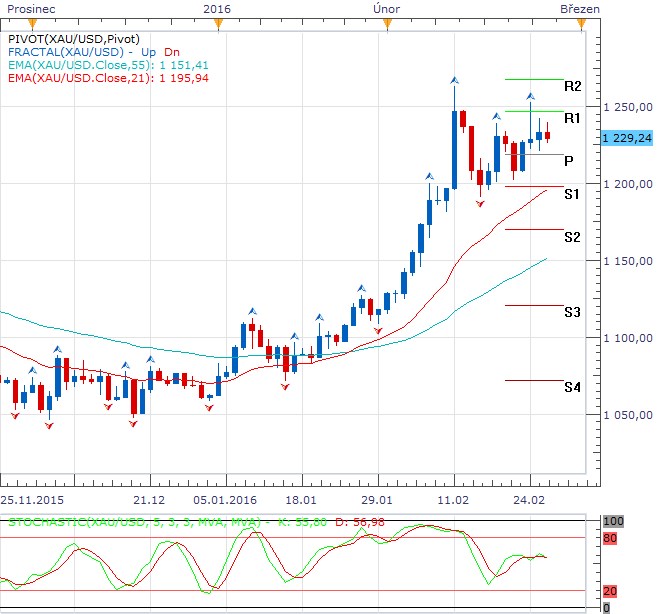Click the EMA 21 legend value 1 195,94

pos(184,78)
